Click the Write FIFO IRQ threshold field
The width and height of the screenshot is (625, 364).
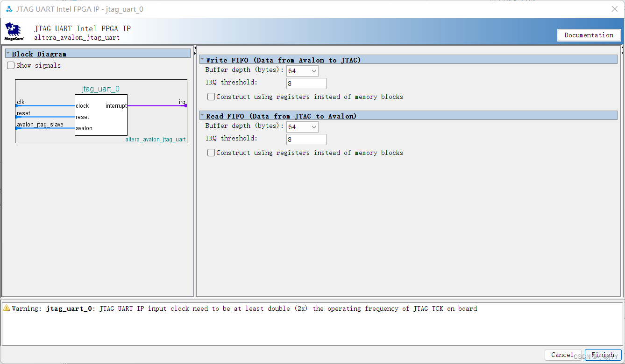(306, 84)
